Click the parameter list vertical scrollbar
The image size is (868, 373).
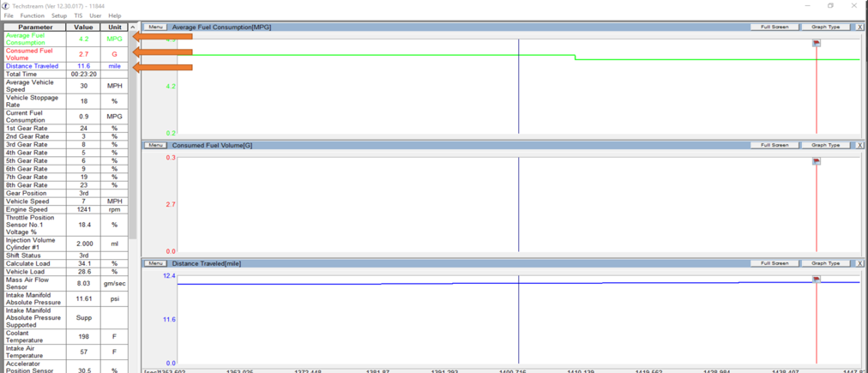pyautogui.click(x=133, y=129)
